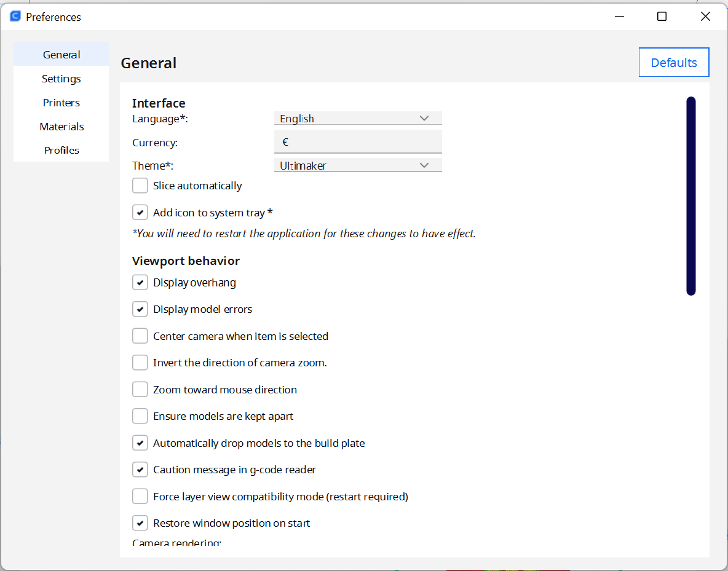Image resolution: width=728 pixels, height=571 pixels.
Task: Disable Display model errors
Action: (140, 309)
